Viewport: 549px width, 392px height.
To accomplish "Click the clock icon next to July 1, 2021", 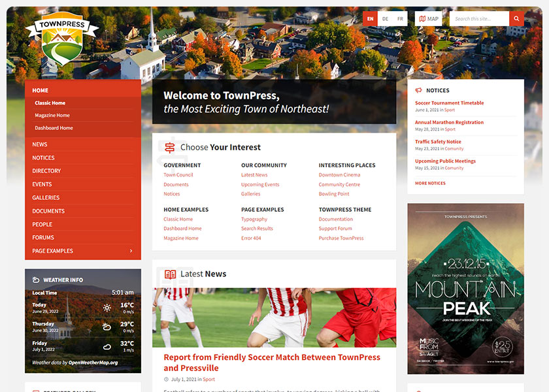I will coord(166,379).
